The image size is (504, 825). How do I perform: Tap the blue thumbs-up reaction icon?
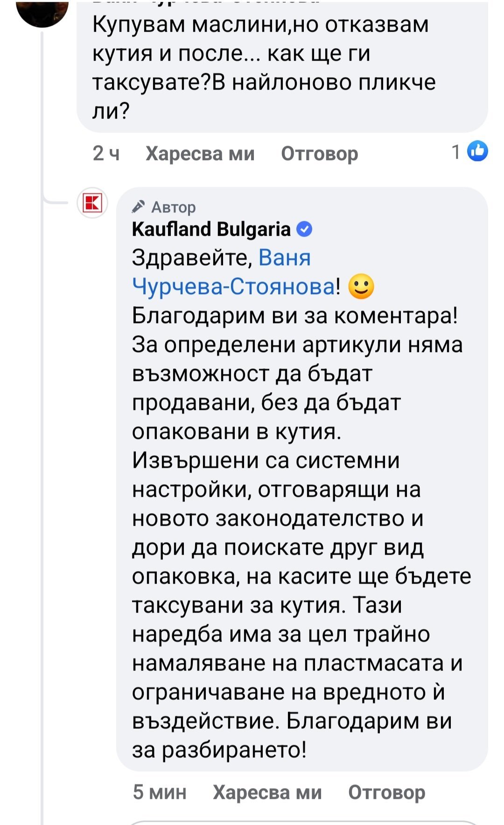tap(477, 151)
